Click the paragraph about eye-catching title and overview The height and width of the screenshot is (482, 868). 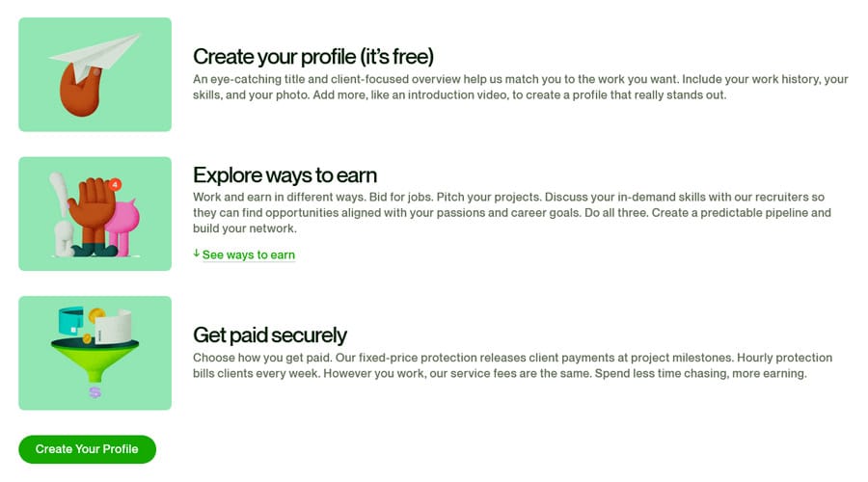(521, 87)
